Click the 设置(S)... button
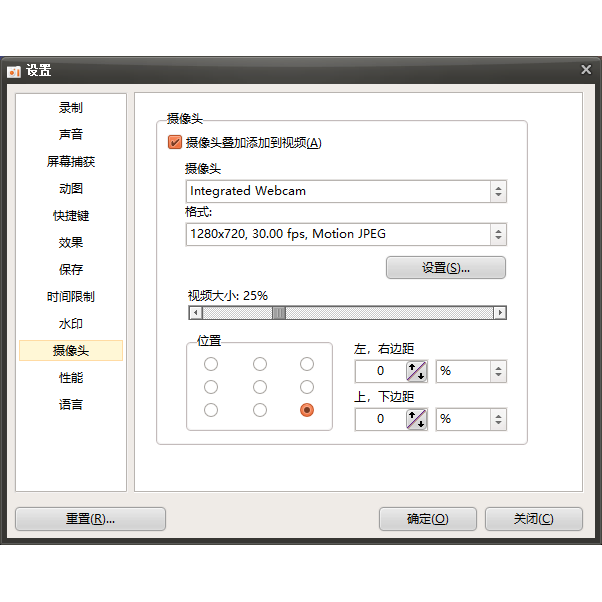The height and width of the screenshot is (602, 602). coord(446,268)
